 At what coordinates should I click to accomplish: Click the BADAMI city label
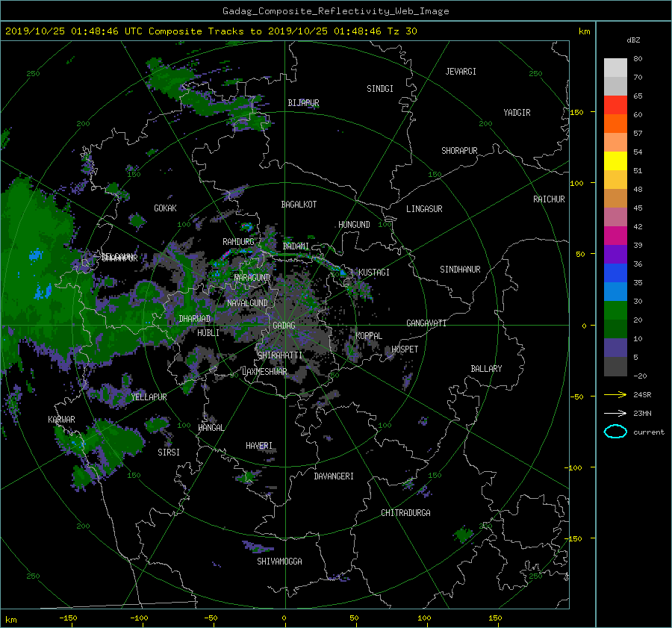[296, 246]
